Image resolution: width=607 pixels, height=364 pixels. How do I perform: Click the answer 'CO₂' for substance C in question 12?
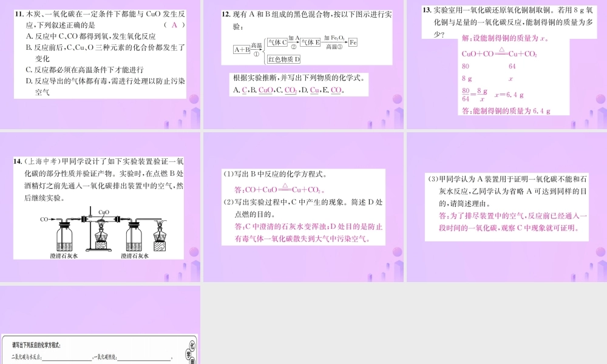[x=291, y=90]
